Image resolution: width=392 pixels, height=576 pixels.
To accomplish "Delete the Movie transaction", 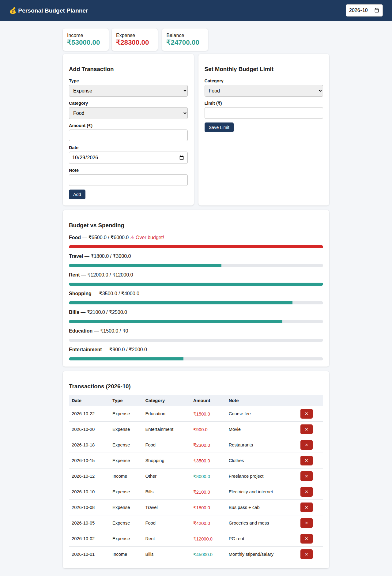I will pyautogui.click(x=306, y=429).
